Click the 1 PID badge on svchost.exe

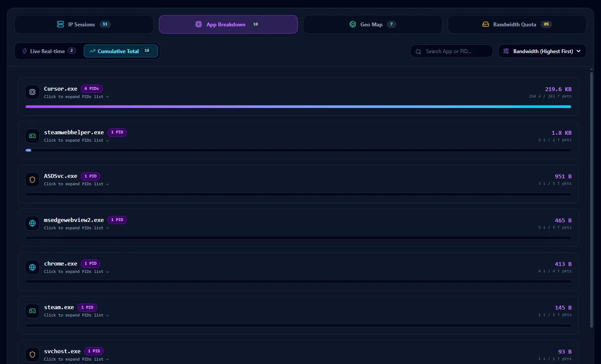pyautogui.click(x=94, y=351)
